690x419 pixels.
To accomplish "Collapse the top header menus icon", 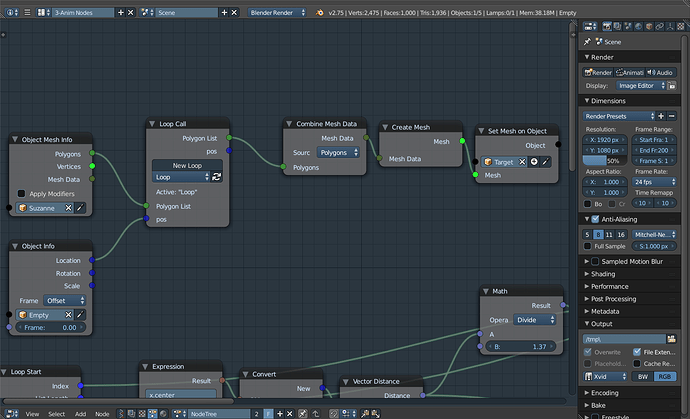I will point(27,12).
